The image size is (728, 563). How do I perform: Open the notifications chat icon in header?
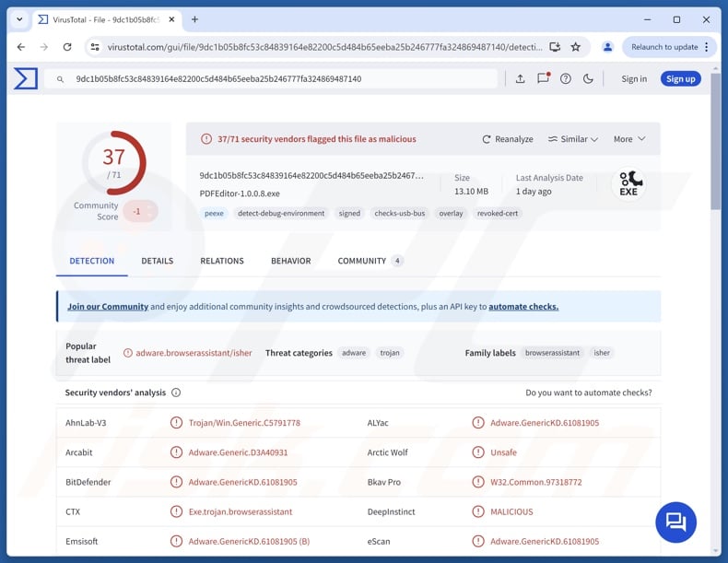(x=543, y=78)
